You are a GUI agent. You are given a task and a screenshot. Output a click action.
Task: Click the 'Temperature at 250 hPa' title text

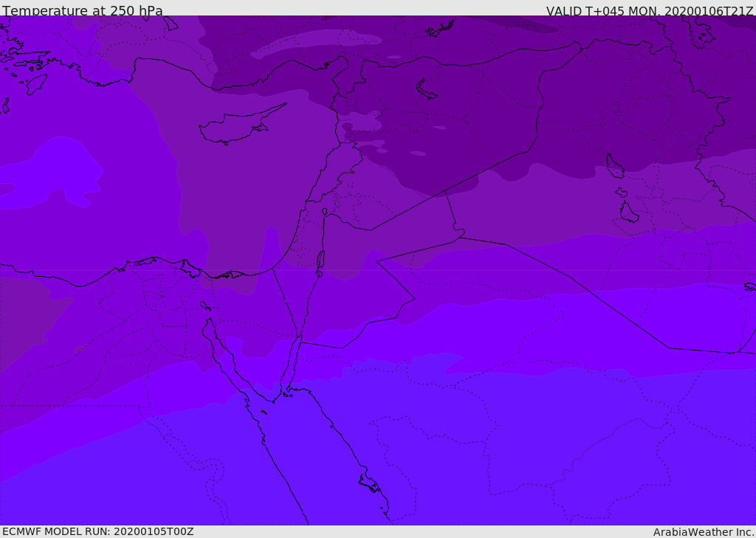(83, 10)
